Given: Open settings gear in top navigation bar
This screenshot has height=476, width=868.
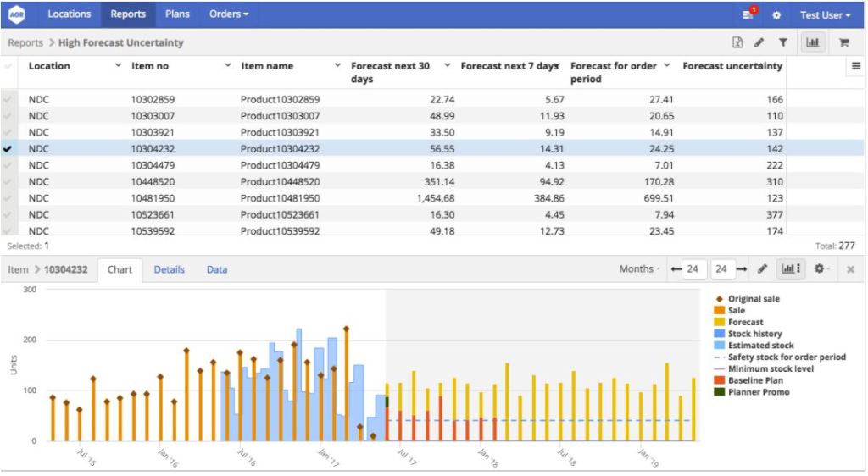Looking at the screenshot, I should coord(776,15).
